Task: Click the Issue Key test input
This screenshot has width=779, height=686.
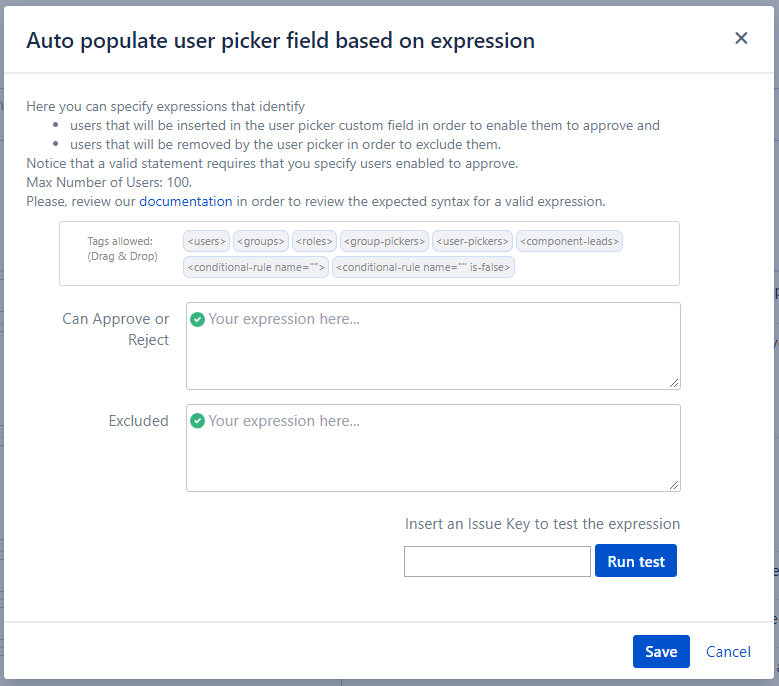Action: click(x=497, y=562)
